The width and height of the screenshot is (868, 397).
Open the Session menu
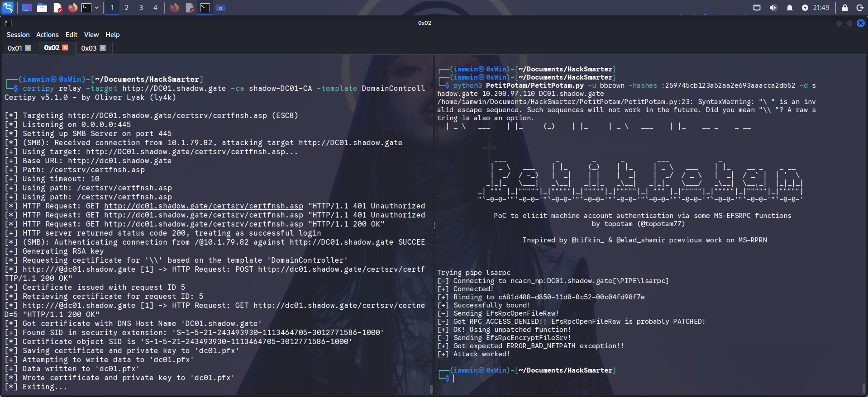[x=18, y=35]
